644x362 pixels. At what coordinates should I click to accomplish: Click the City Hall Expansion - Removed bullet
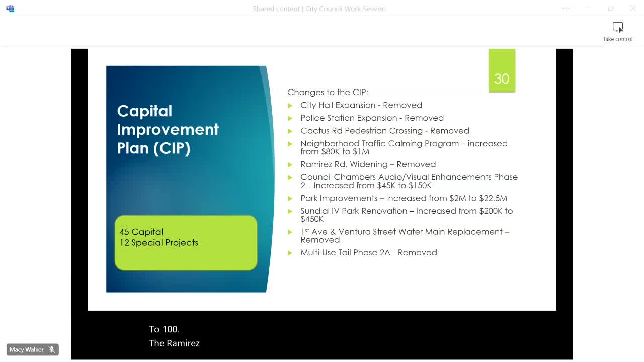pos(361,105)
